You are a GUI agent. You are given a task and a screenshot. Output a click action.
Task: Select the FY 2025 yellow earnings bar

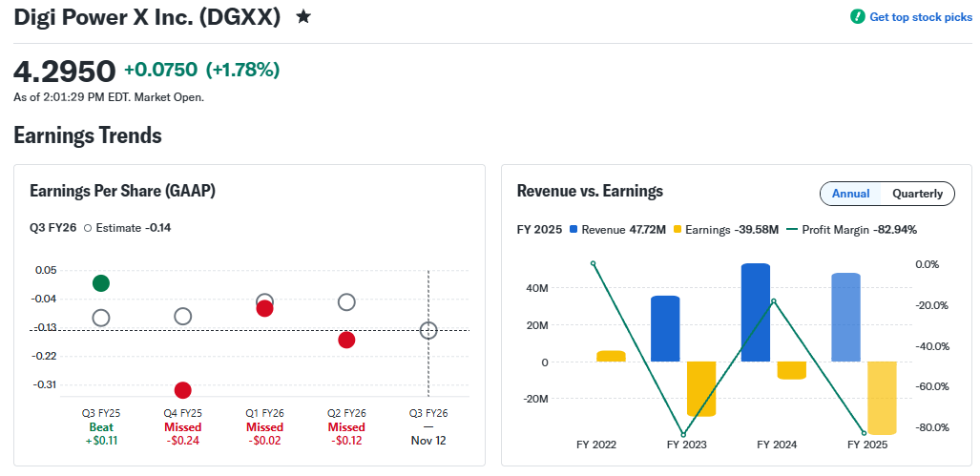882,398
